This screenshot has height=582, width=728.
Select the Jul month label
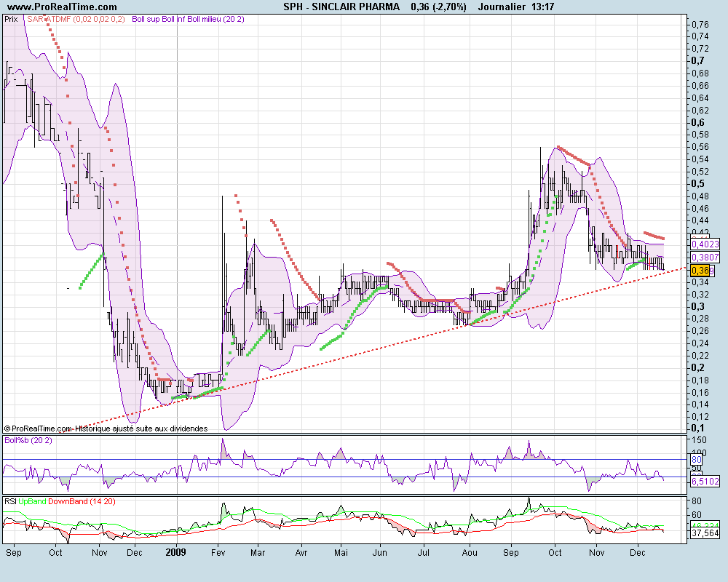[424, 552]
